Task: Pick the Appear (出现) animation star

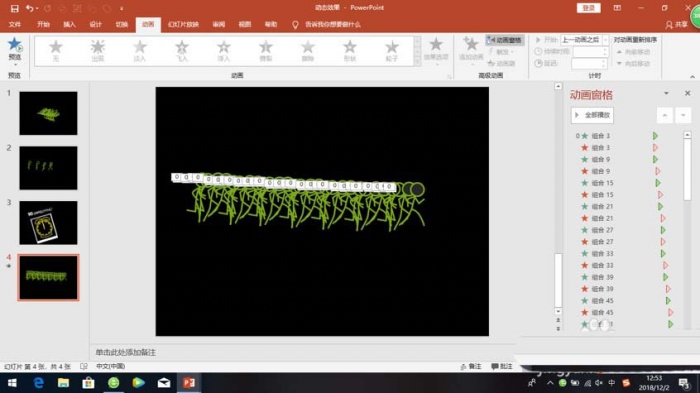Action: point(98,50)
